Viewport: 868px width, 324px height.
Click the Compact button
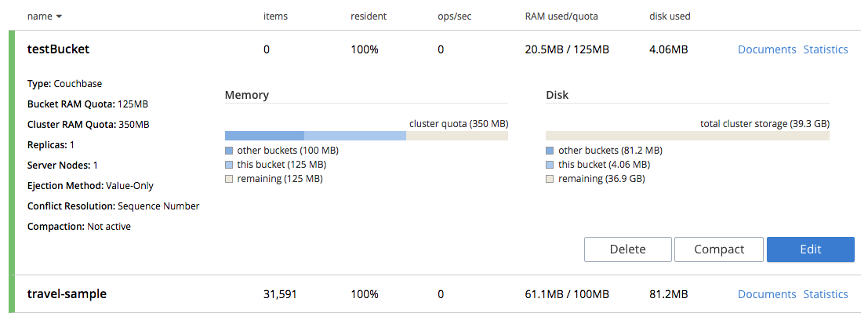(719, 249)
